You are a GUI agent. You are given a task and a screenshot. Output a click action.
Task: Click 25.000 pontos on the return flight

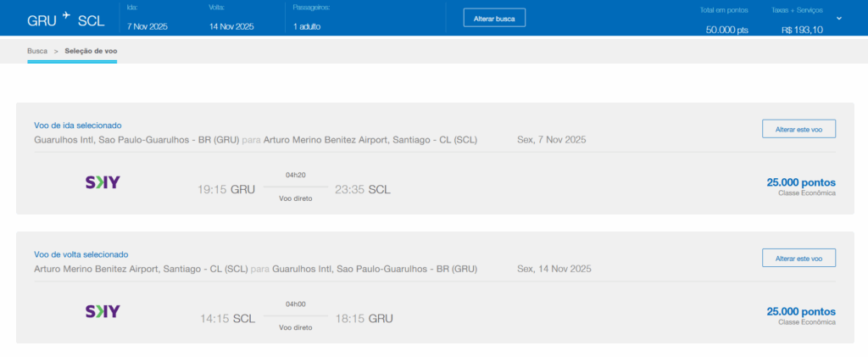(x=801, y=311)
